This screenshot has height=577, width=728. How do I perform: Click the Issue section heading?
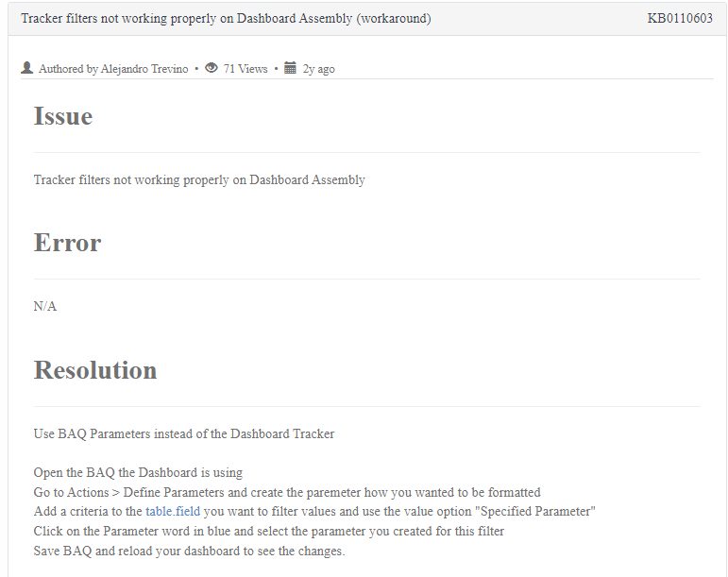click(63, 115)
